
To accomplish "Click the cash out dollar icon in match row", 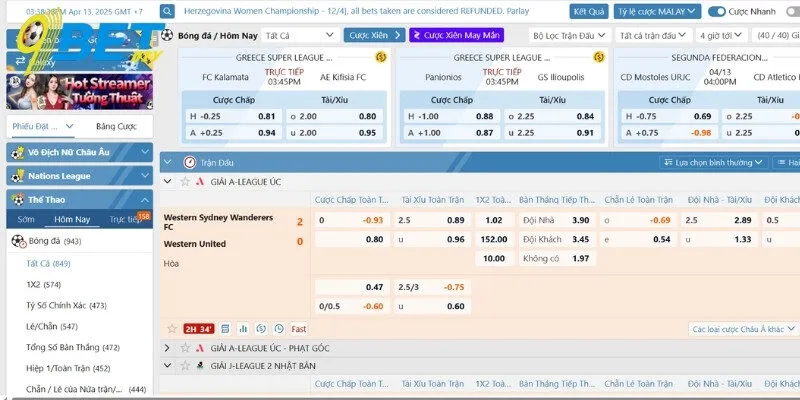I will pyautogui.click(x=261, y=329).
